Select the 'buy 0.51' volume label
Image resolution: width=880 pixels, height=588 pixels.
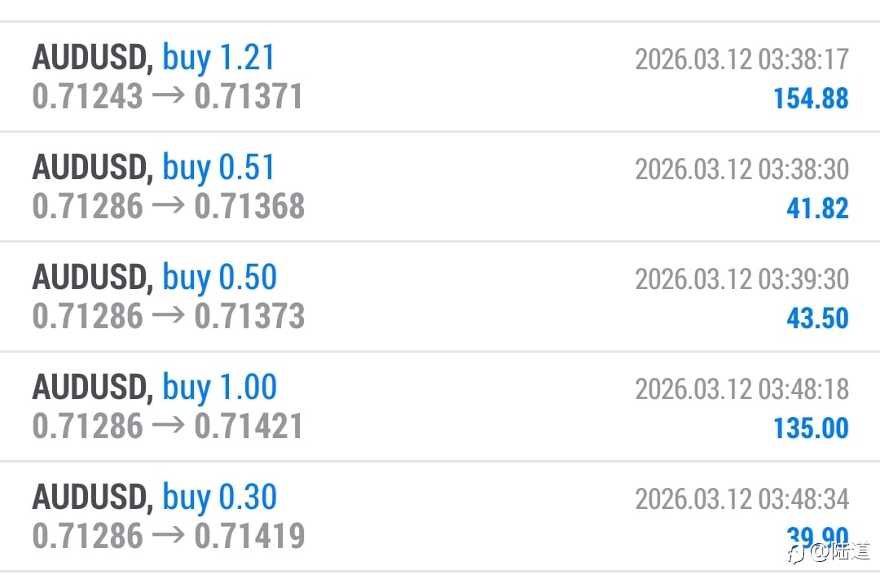(218, 168)
